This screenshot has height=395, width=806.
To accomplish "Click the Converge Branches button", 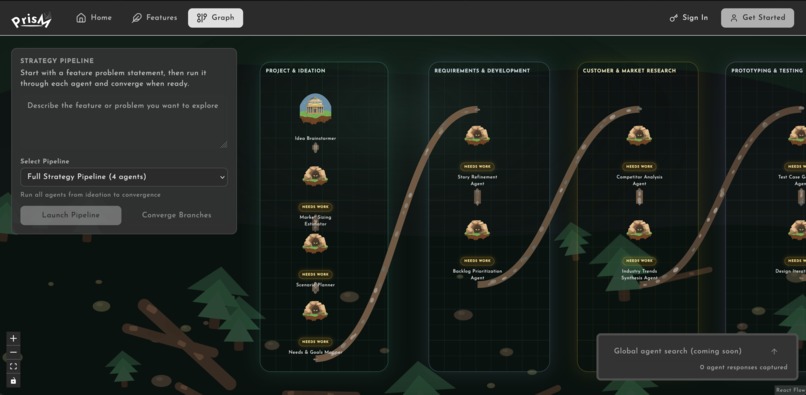I will coord(176,215).
